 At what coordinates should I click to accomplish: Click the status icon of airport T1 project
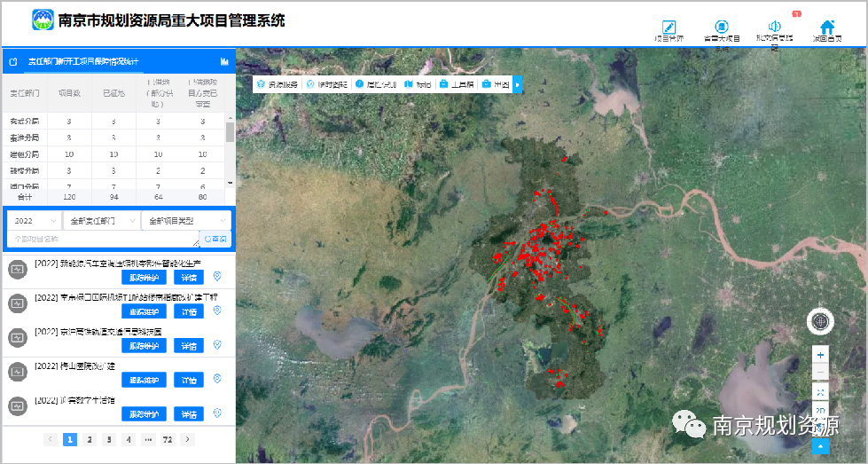point(18,304)
